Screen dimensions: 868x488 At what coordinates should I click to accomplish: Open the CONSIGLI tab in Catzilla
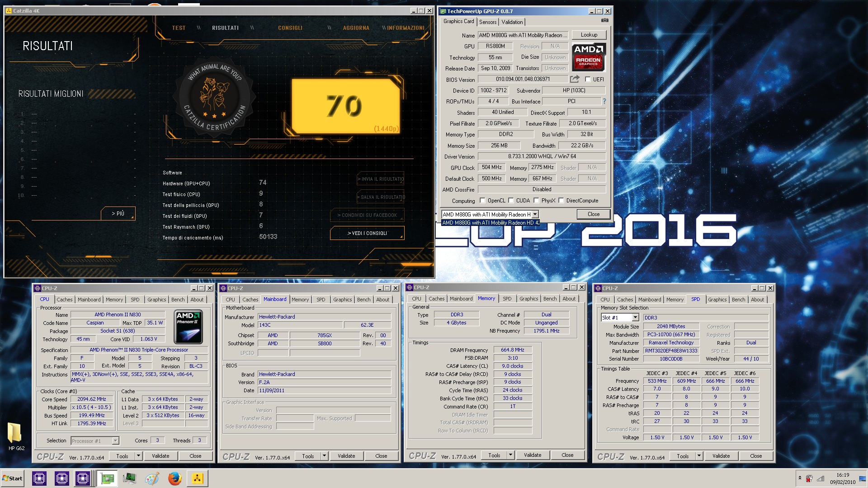[290, 28]
